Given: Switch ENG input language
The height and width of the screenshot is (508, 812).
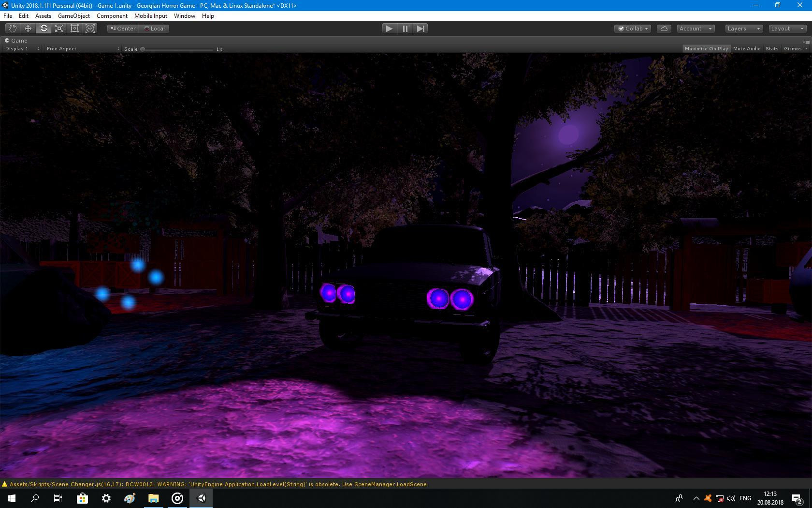Looking at the screenshot, I should (x=745, y=498).
